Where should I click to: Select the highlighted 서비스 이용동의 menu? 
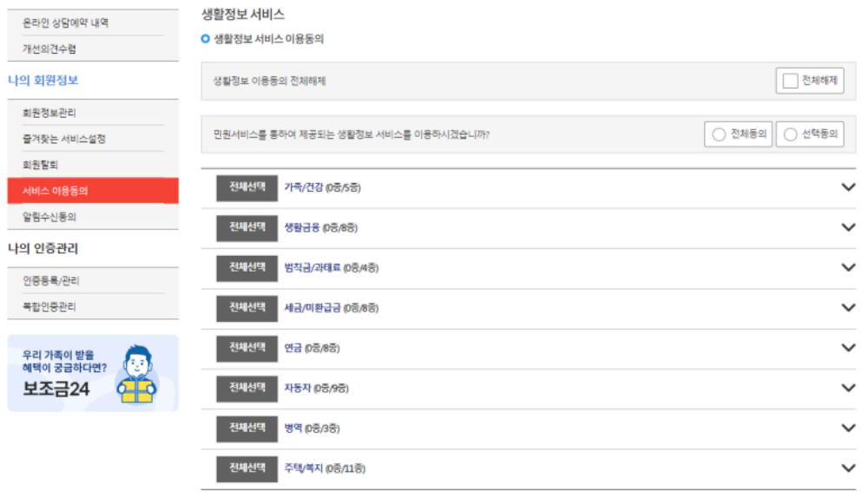coord(93,191)
